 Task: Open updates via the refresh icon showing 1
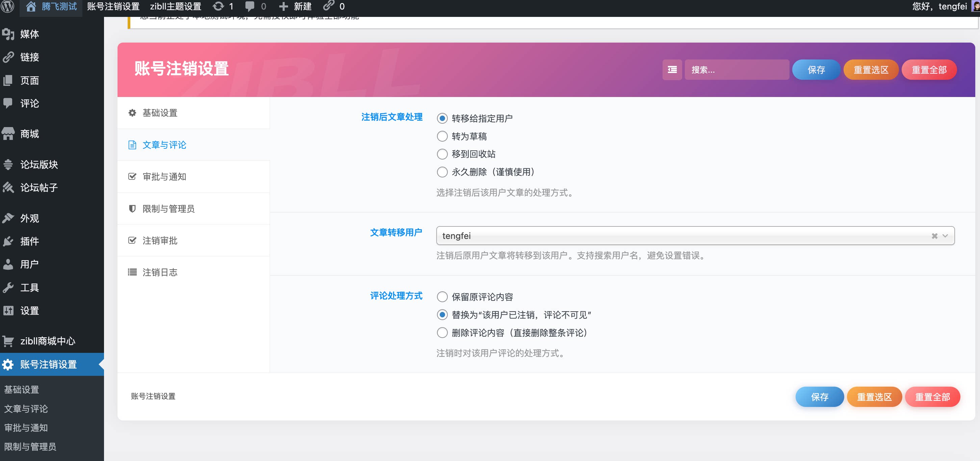(220, 6)
